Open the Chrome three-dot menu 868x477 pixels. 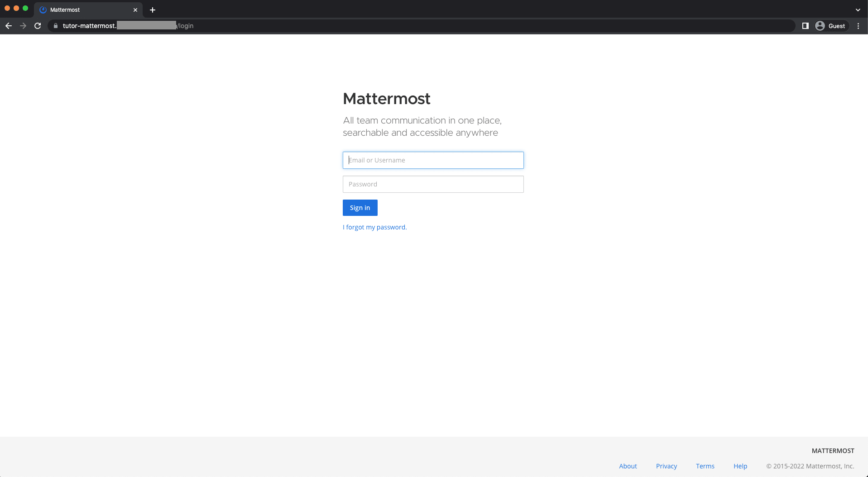pos(858,26)
